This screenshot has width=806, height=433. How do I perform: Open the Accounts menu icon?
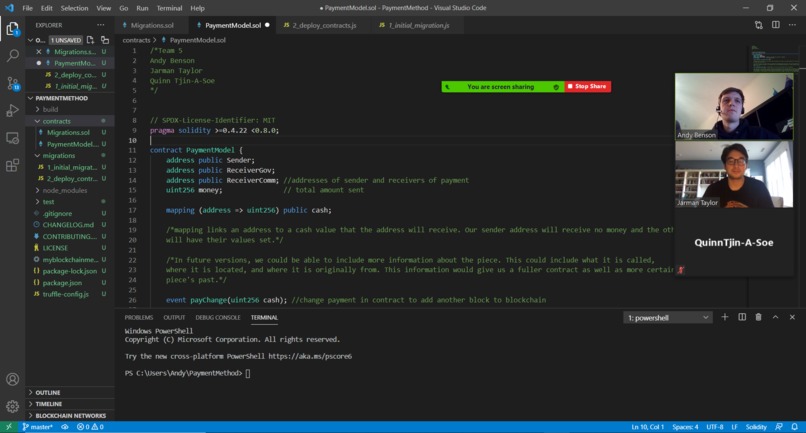tap(12, 380)
